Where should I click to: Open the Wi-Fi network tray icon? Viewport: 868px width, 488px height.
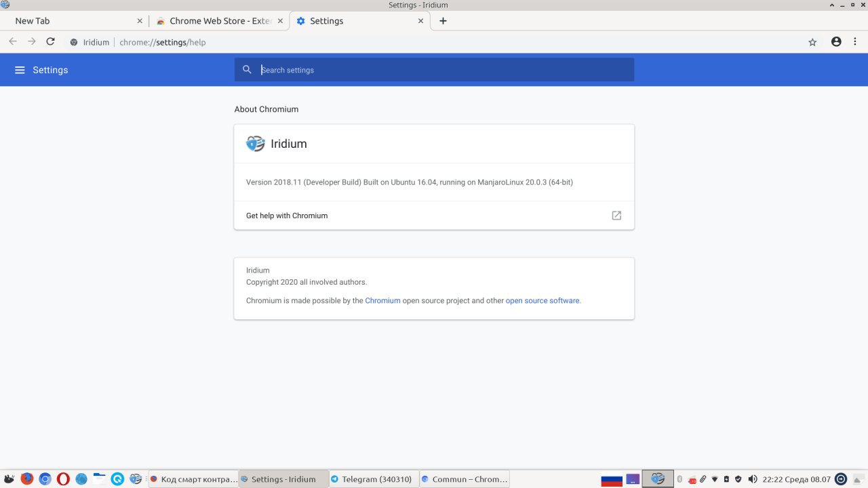[x=715, y=479]
